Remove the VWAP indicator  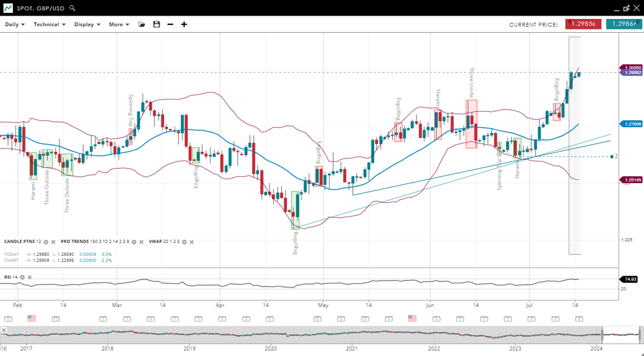tap(192, 242)
